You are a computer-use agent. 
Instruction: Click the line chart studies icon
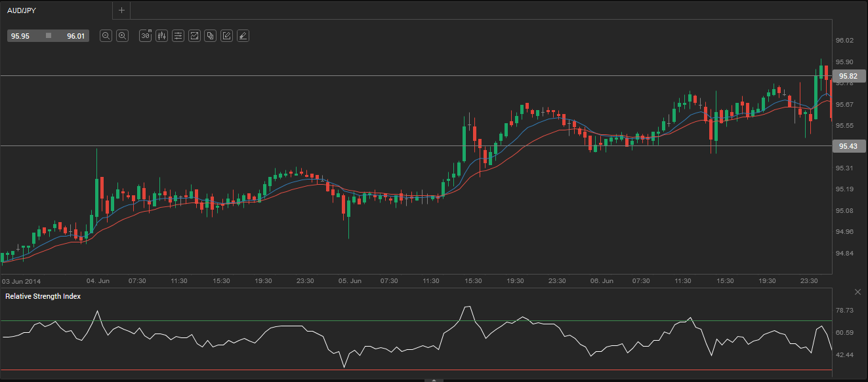[x=194, y=36]
